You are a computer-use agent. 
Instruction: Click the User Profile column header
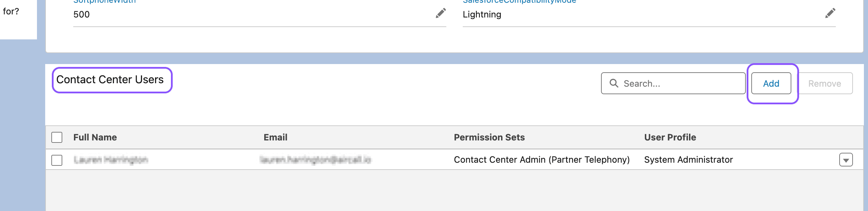[670, 137]
